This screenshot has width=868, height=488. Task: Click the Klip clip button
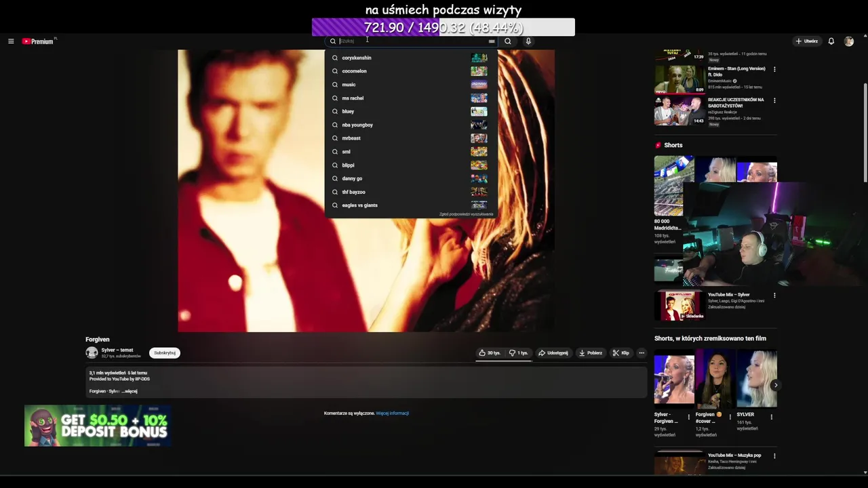pos(620,353)
